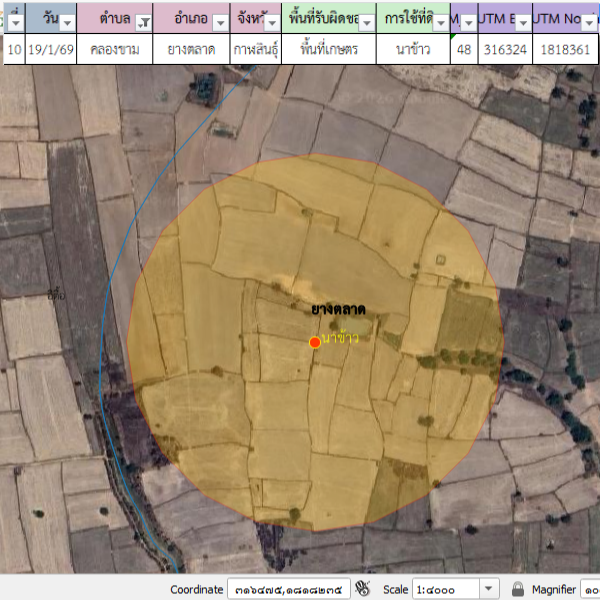Expand the Scale dropdown arrow
Screen dimensions: 600x600
tap(490, 589)
